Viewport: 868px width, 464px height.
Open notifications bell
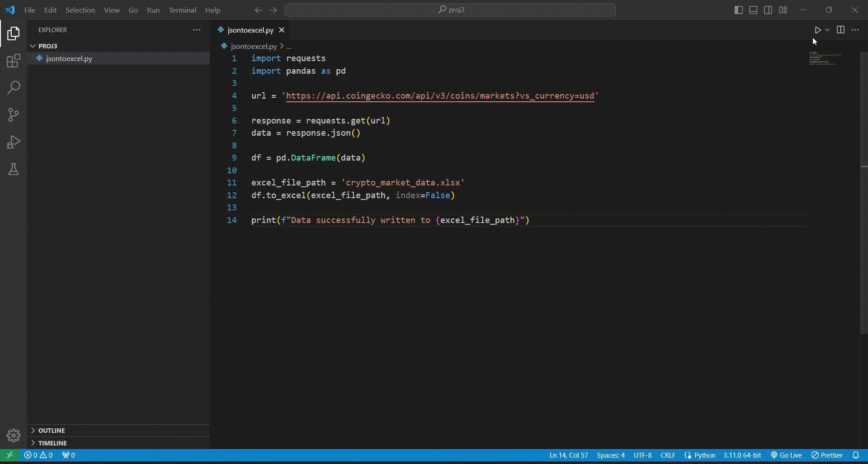tap(856, 455)
